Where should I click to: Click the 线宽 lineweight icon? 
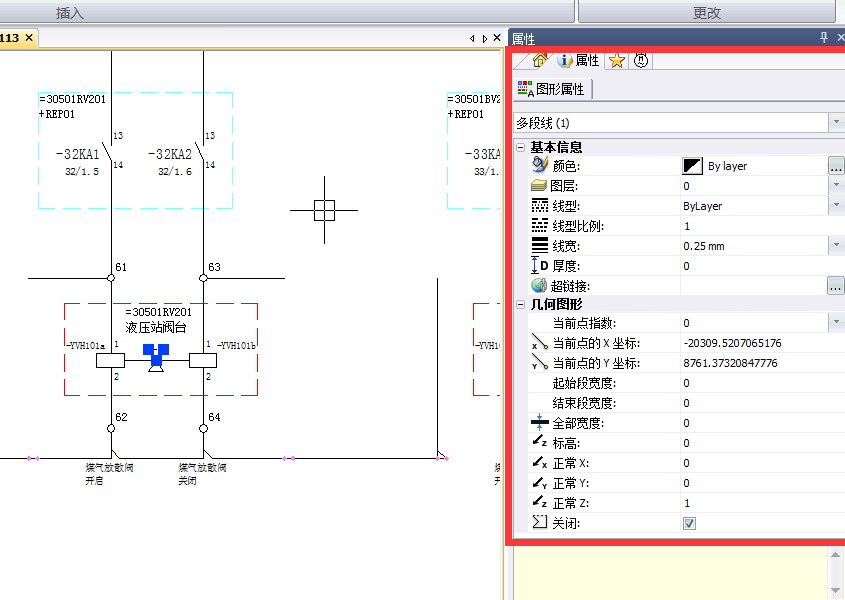tap(539, 245)
